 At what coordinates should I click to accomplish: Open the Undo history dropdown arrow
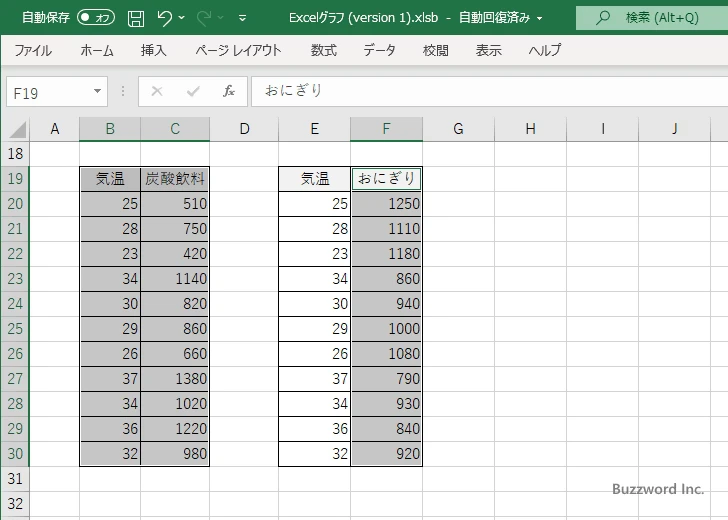coord(182,18)
